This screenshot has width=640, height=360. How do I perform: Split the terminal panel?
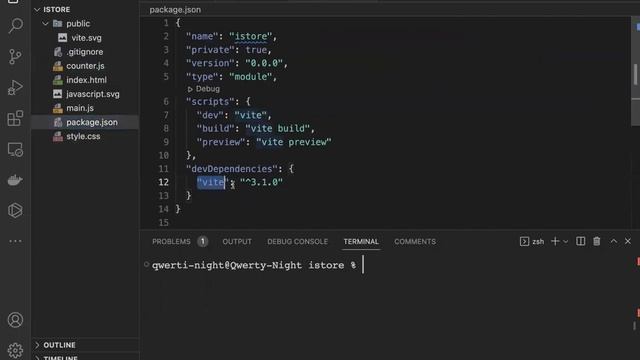pyautogui.click(x=580, y=241)
